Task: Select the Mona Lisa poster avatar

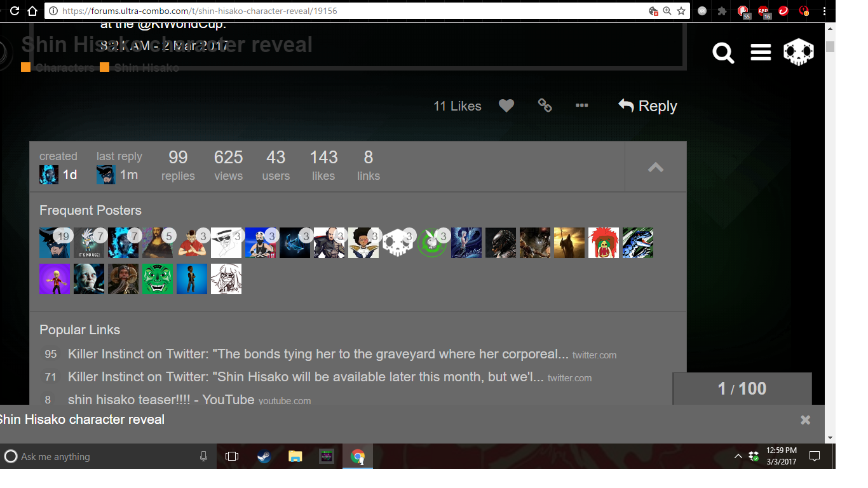Action: tap(158, 243)
